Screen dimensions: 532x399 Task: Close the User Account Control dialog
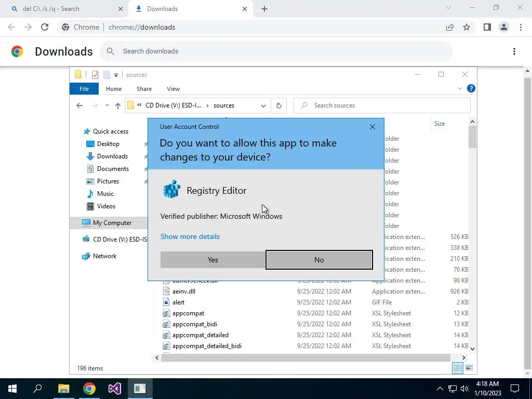tap(372, 127)
